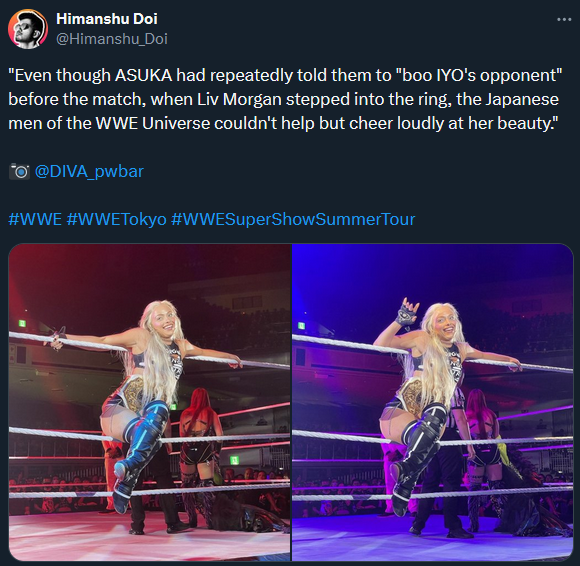
Task: Open the Himanshu Doi display name
Action: (107, 18)
